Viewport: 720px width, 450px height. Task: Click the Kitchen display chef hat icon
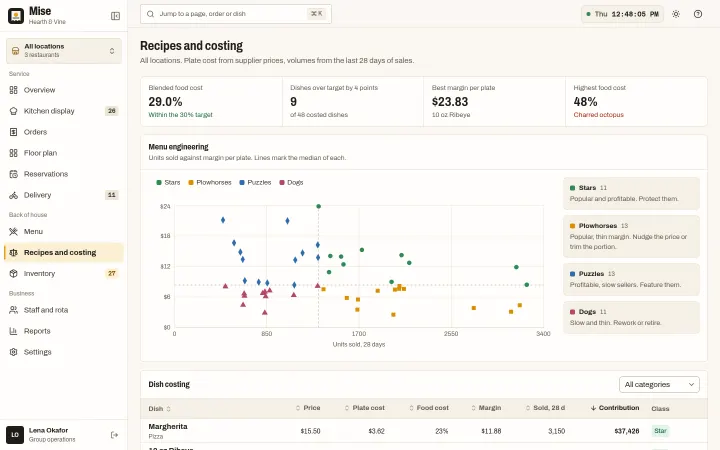click(14, 111)
